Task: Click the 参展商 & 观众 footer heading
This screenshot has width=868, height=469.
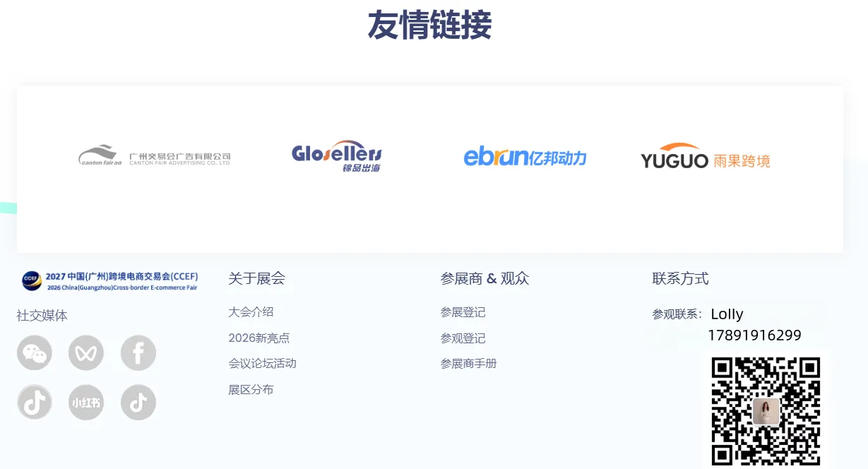Action: 484,278
